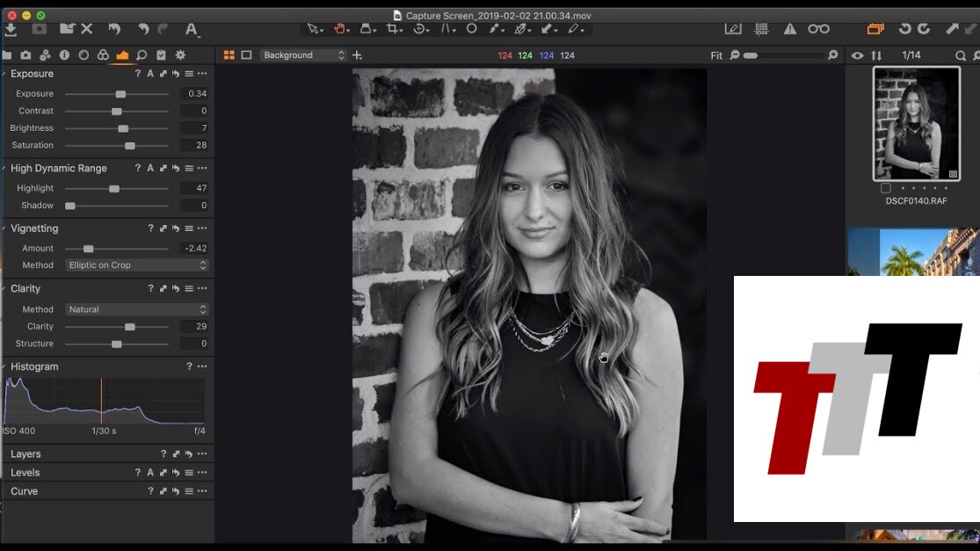Toggle the exposure warning triangle icon
The width and height of the screenshot is (980, 551).
tap(790, 29)
